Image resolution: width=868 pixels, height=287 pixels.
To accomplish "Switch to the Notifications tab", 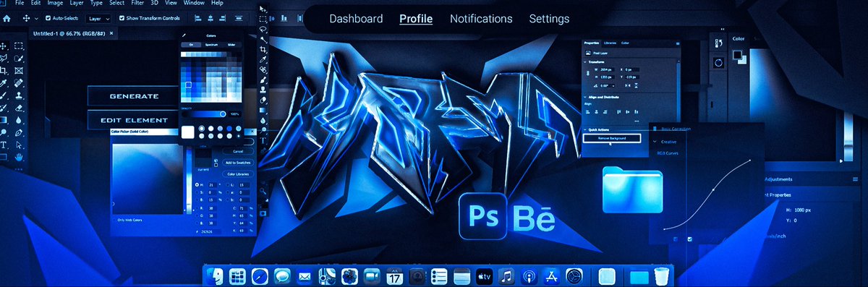I will 481,19.
